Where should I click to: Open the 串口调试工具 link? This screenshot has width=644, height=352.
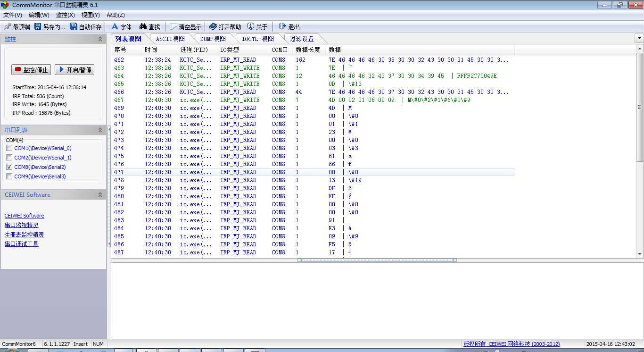pos(21,244)
